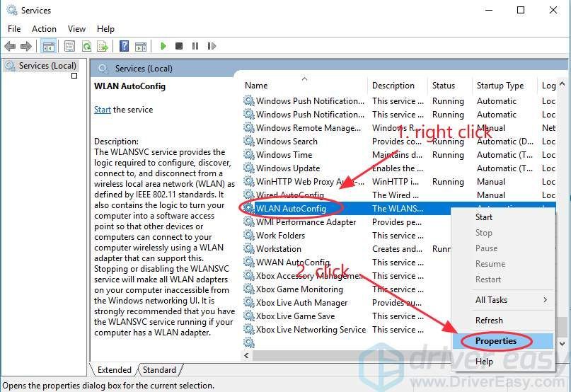Click gear icon of Xbox Live Game Save

pyautogui.click(x=249, y=316)
